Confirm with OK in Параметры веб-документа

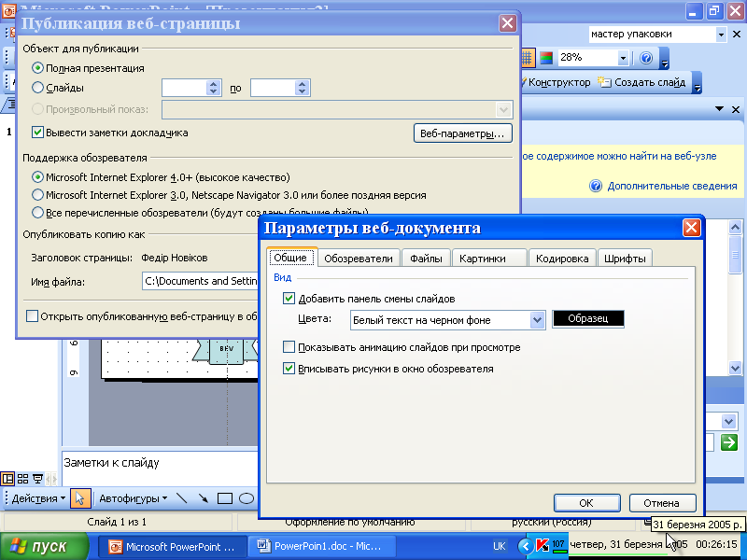click(x=586, y=503)
